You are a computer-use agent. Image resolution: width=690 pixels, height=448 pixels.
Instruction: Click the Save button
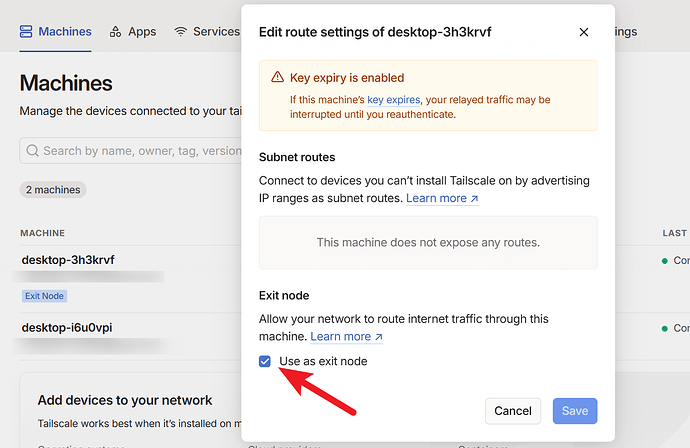click(x=575, y=411)
